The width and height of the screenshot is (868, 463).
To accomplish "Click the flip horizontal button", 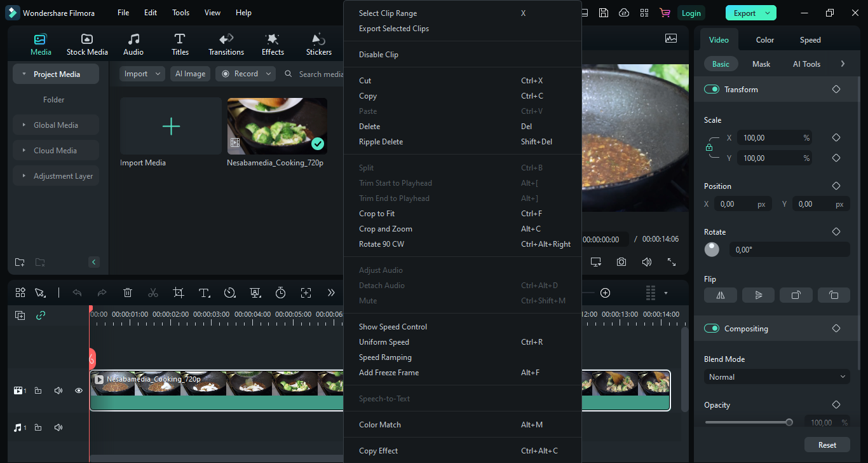I will click(x=720, y=295).
